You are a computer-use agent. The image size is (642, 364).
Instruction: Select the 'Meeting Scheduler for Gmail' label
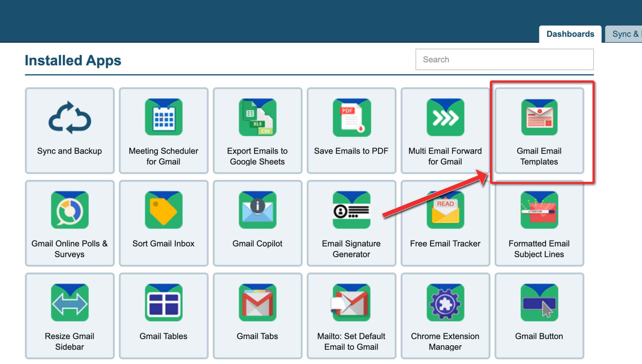click(x=163, y=156)
